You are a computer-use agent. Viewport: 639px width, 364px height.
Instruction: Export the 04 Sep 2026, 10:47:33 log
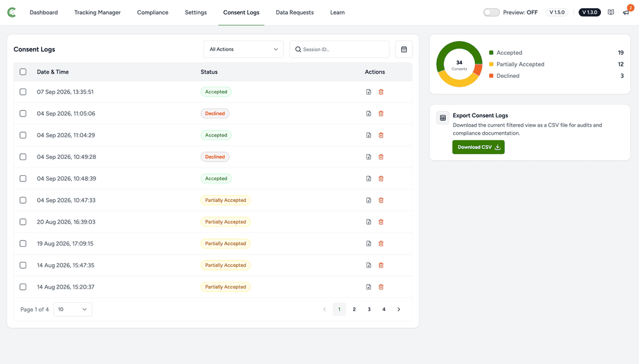(368, 200)
